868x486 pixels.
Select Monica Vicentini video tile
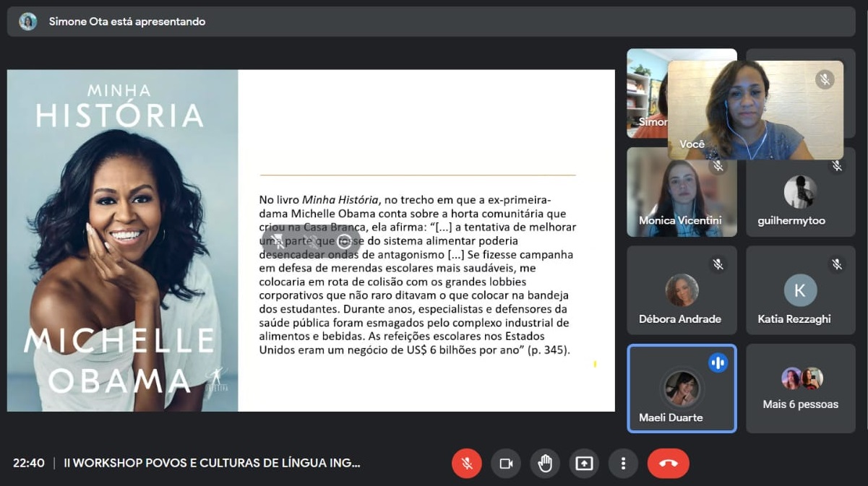682,192
